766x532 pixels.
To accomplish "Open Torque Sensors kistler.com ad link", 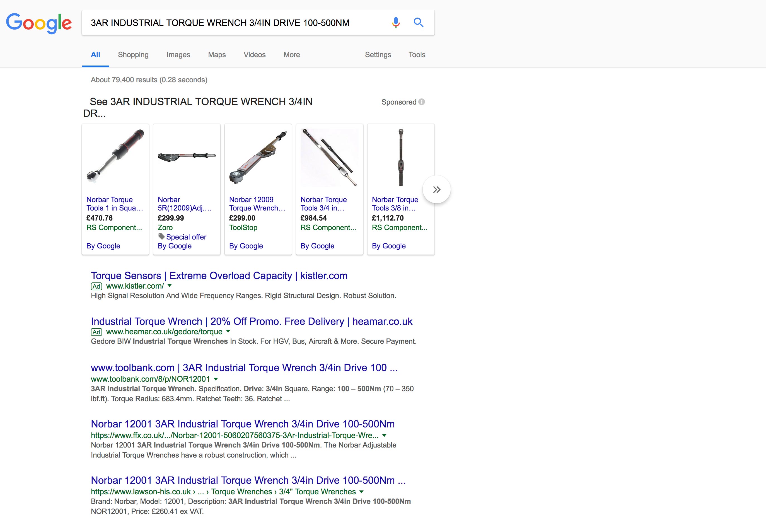I will click(x=219, y=276).
